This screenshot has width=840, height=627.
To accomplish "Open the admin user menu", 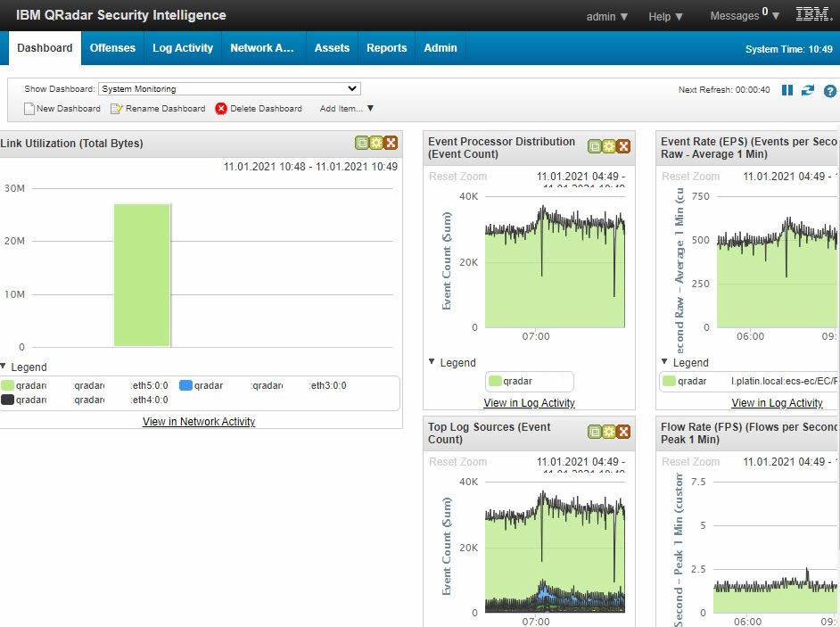I will coord(607,17).
